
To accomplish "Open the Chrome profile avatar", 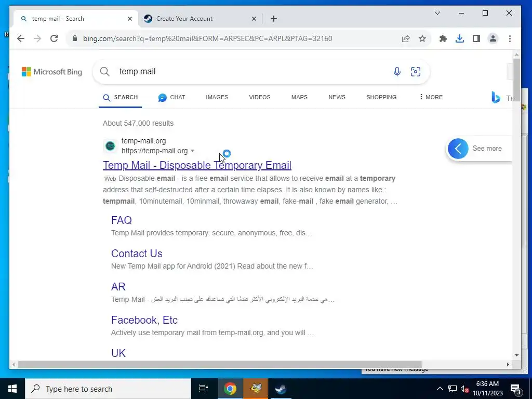I will tap(493, 38).
